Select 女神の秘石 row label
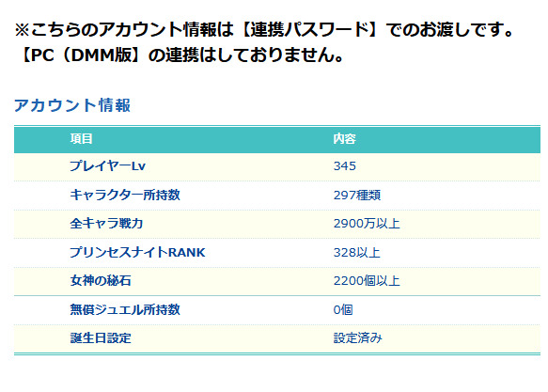The width and height of the screenshot is (548, 392). [x=101, y=280]
